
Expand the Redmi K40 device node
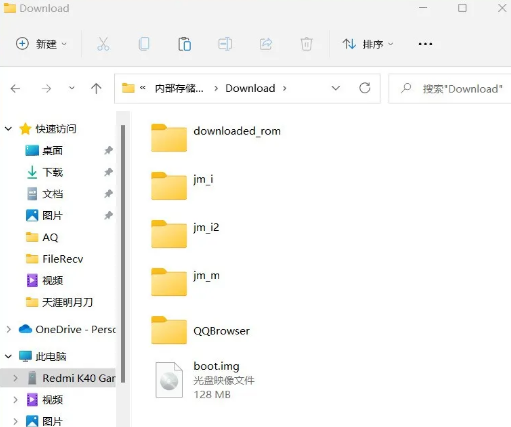[x=15, y=378]
